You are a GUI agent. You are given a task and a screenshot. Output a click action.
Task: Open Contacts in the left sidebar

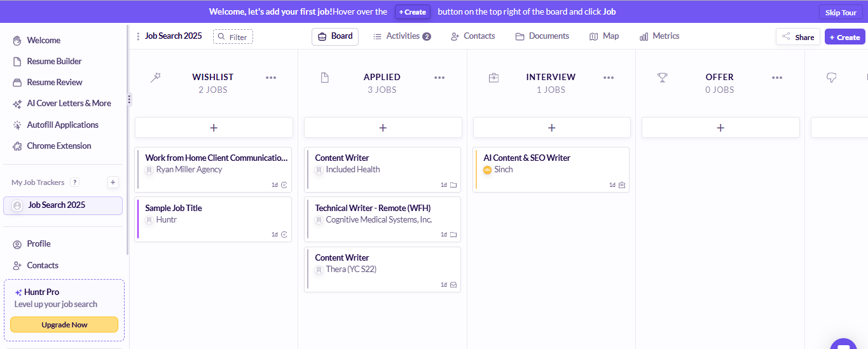(43, 265)
